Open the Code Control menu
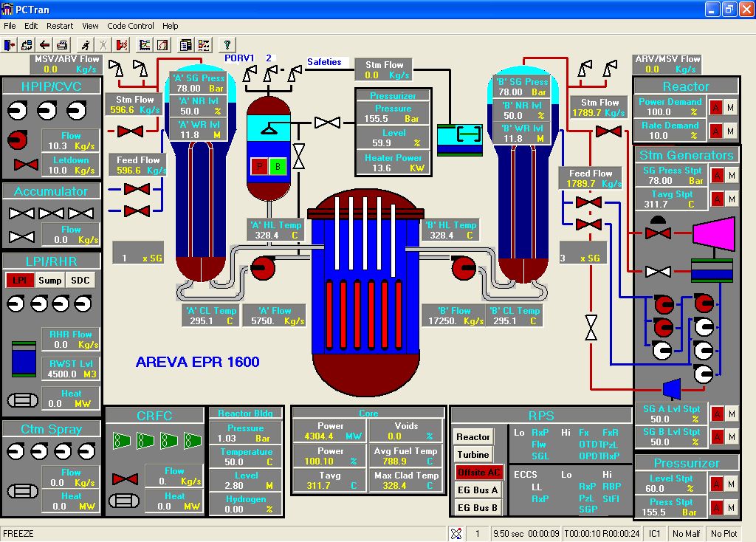The image size is (756, 542). click(x=131, y=26)
